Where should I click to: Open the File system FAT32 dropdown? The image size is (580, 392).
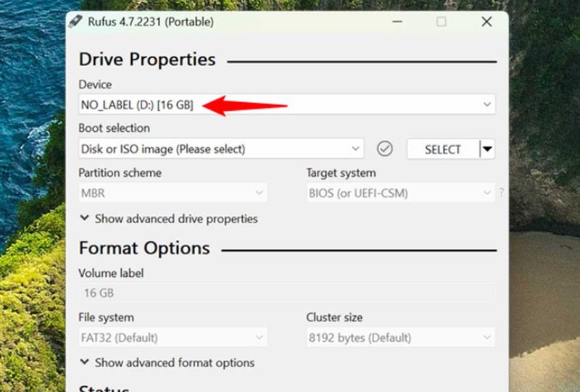pyautogui.click(x=173, y=337)
